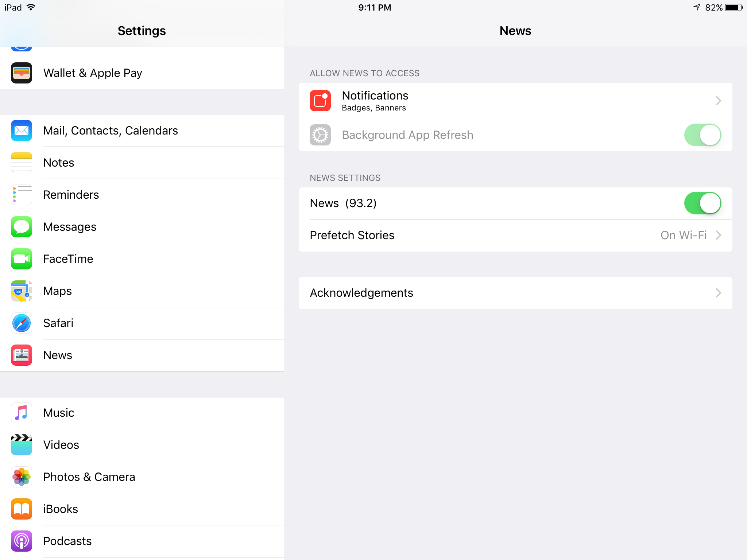Open Notes settings row

click(142, 163)
